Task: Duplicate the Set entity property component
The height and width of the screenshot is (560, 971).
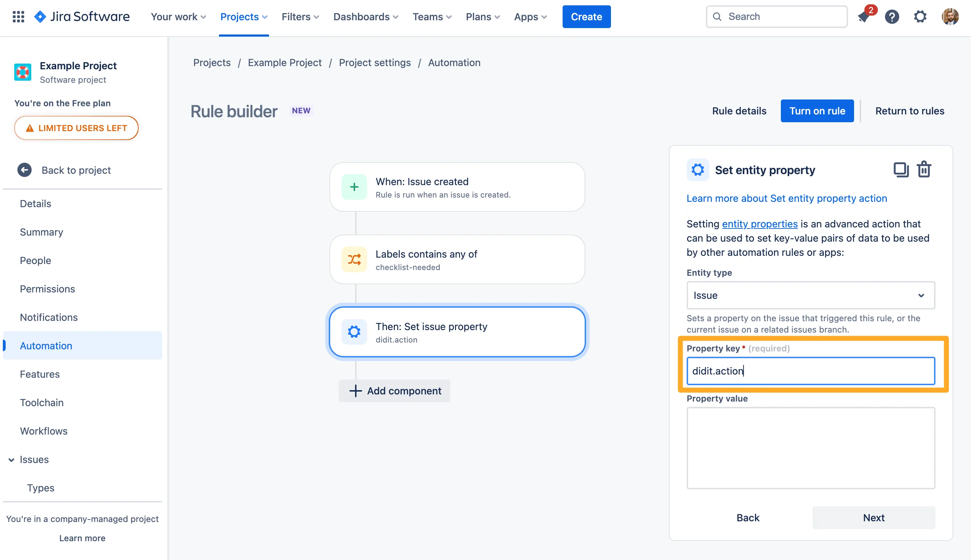Action: (900, 169)
